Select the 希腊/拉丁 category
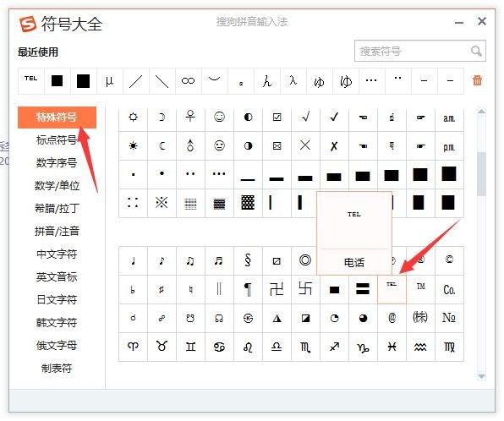 point(57,209)
